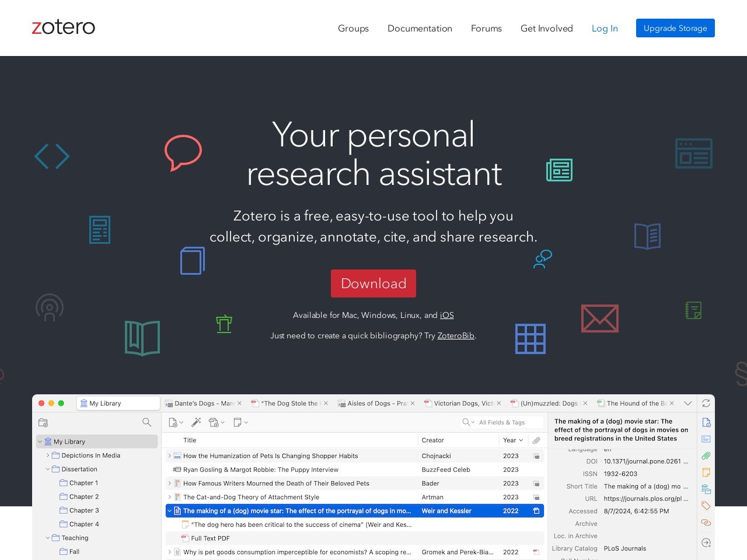Open the search mode dropdown arrow
747x560 pixels.
click(x=473, y=422)
